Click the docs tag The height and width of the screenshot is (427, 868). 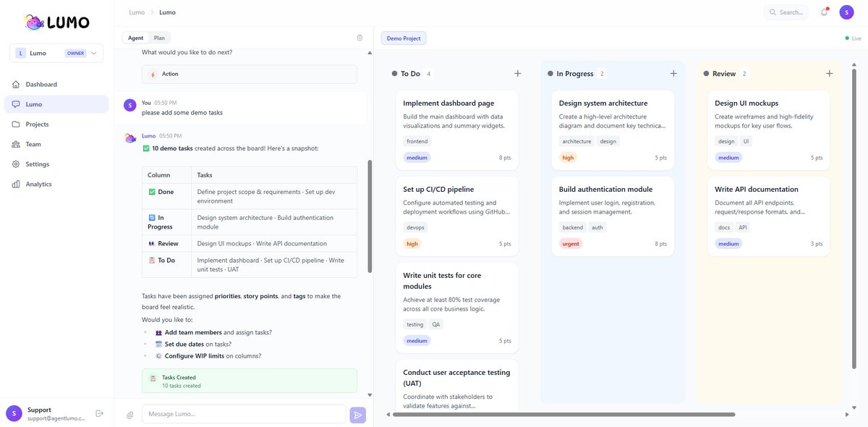[x=724, y=227]
